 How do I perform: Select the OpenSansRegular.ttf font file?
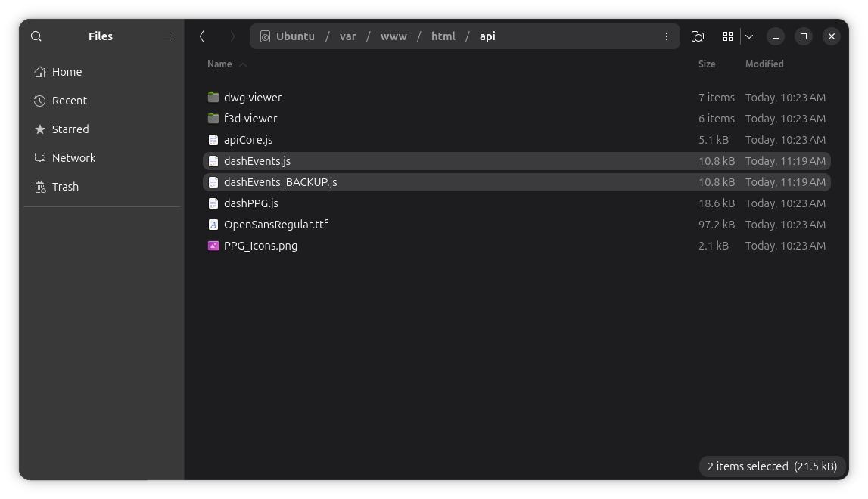point(275,225)
